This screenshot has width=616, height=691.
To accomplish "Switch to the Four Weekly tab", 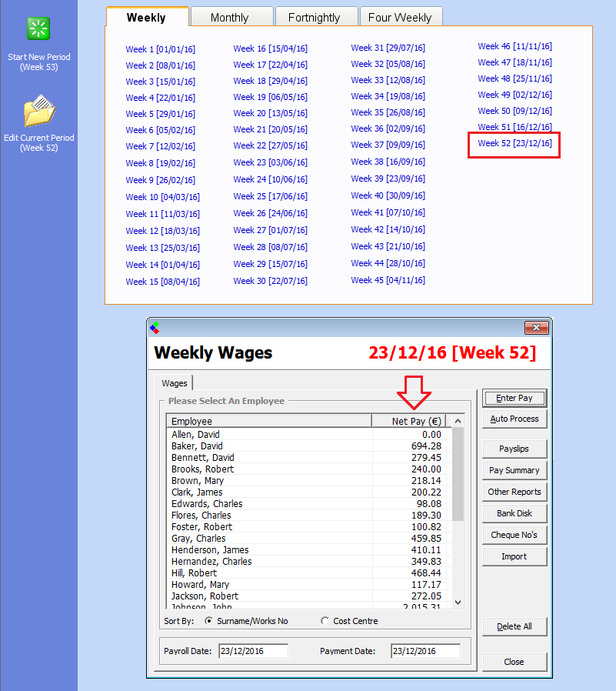I will [x=400, y=17].
